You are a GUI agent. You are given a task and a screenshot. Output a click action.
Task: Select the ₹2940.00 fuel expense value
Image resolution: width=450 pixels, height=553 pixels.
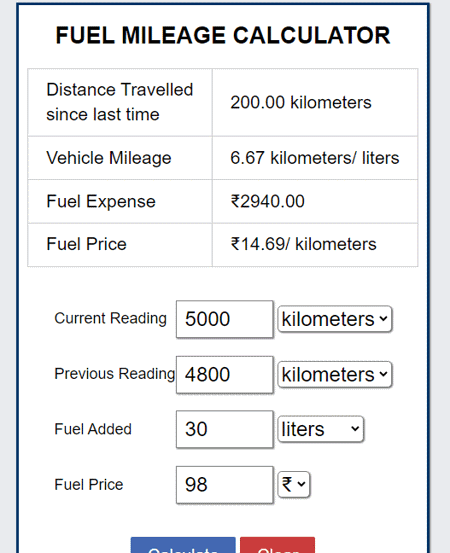267,201
